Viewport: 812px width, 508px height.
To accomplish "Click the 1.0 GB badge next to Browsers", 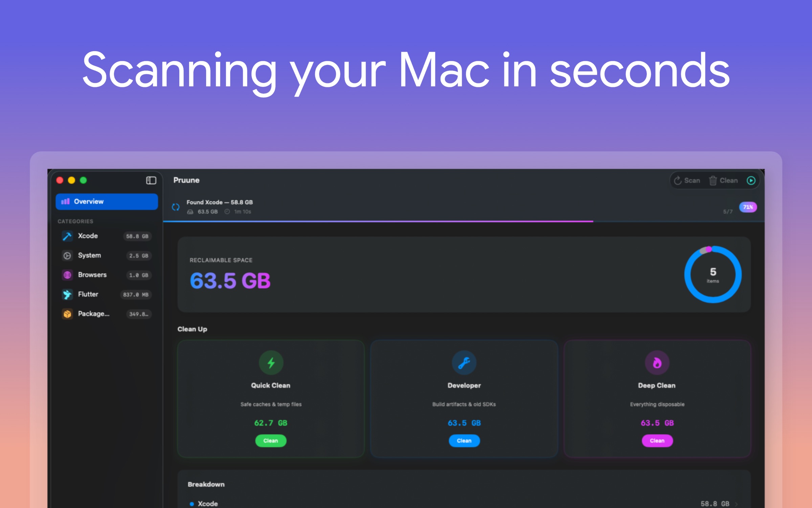I will click(x=139, y=275).
